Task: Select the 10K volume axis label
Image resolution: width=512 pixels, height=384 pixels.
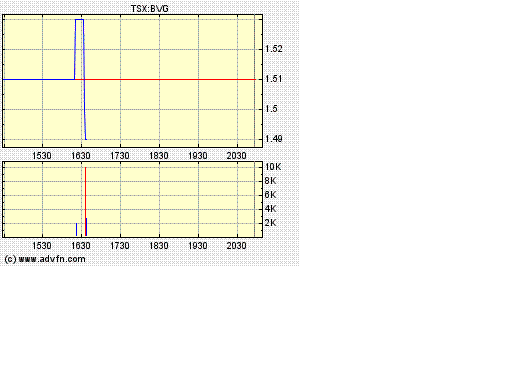Action: (x=273, y=167)
